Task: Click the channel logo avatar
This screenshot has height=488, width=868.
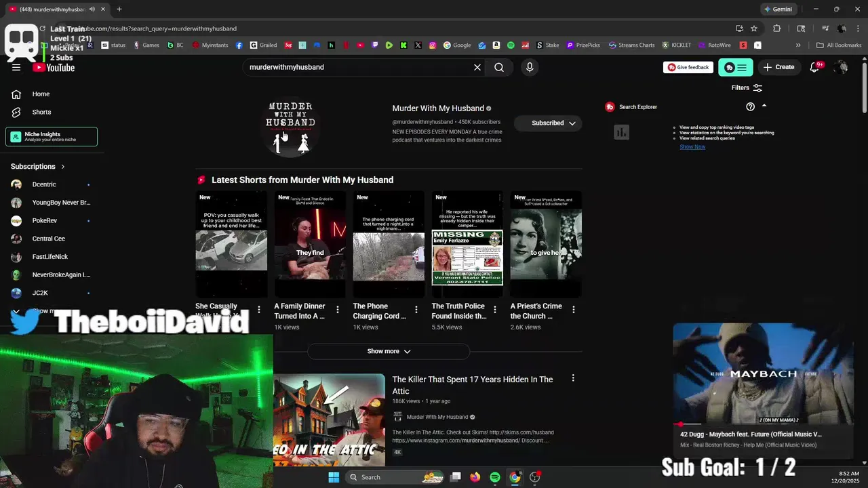Action: coord(290,128)
